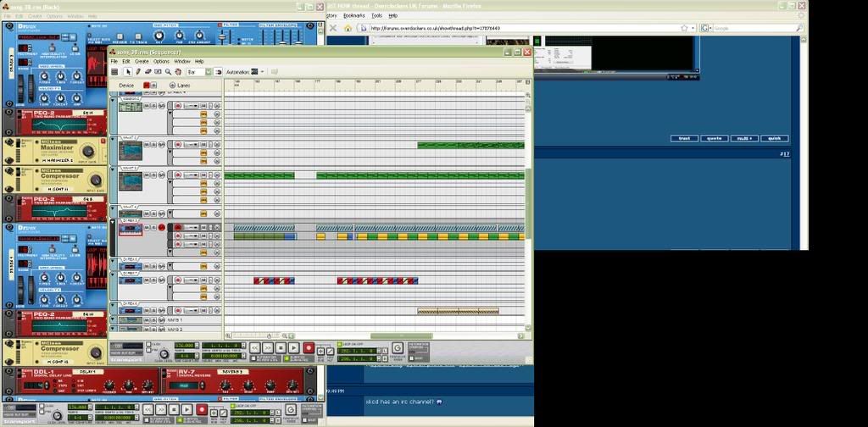Open Tools menu in Firefox
Screen dimensions: 868x427
tap(377, 15)
